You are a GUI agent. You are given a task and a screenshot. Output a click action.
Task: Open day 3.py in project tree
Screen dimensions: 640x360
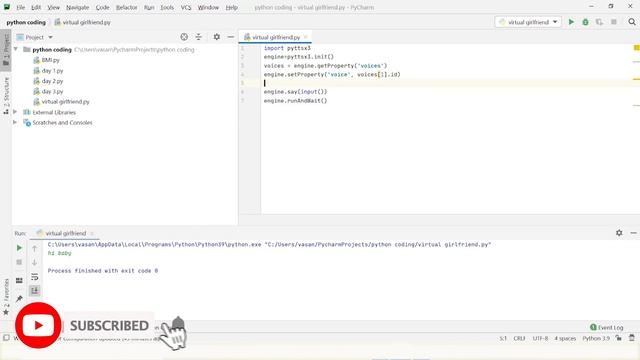[x=52, y=91]
